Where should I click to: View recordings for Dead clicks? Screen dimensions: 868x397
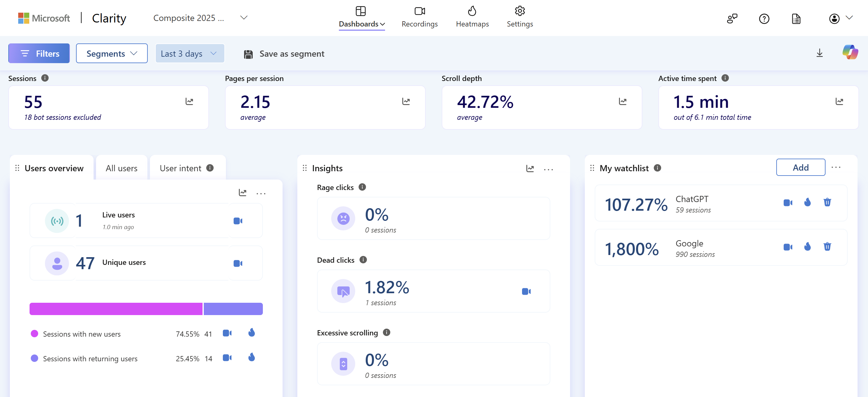coord(526,291)
